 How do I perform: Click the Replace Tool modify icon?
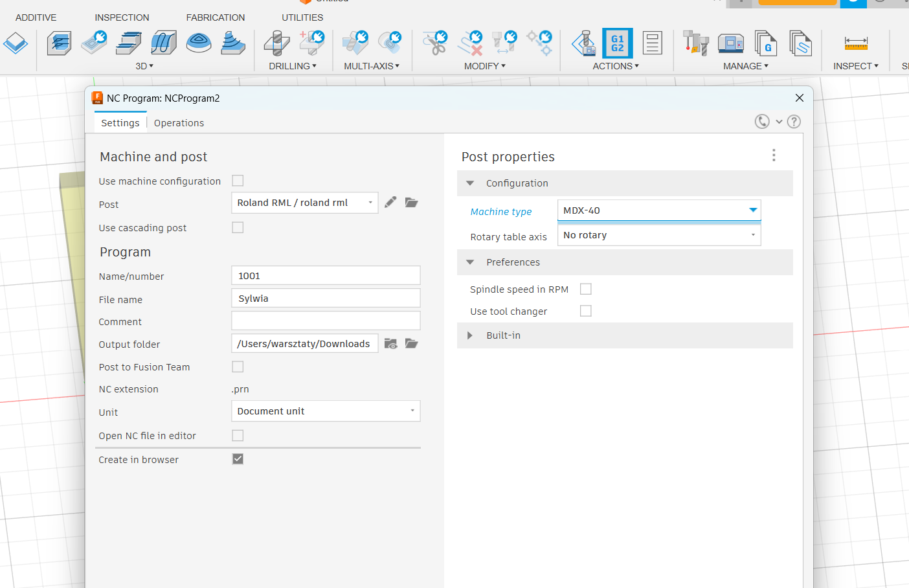pyautogui.click(x=504, y=43)
